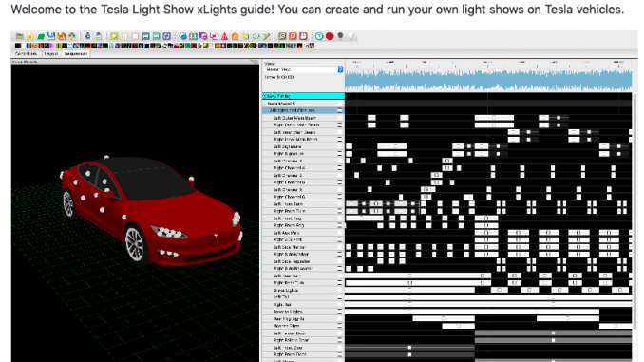Image resolution: width=644 pixels, height=362 pixels.
Task: Collapse the All Lights and Closures group
Action: (340, 110)
